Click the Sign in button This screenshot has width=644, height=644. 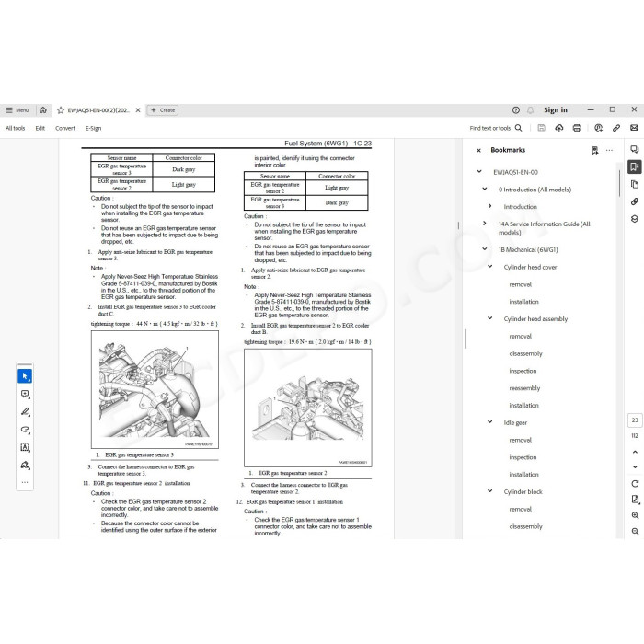click(556, 109)
